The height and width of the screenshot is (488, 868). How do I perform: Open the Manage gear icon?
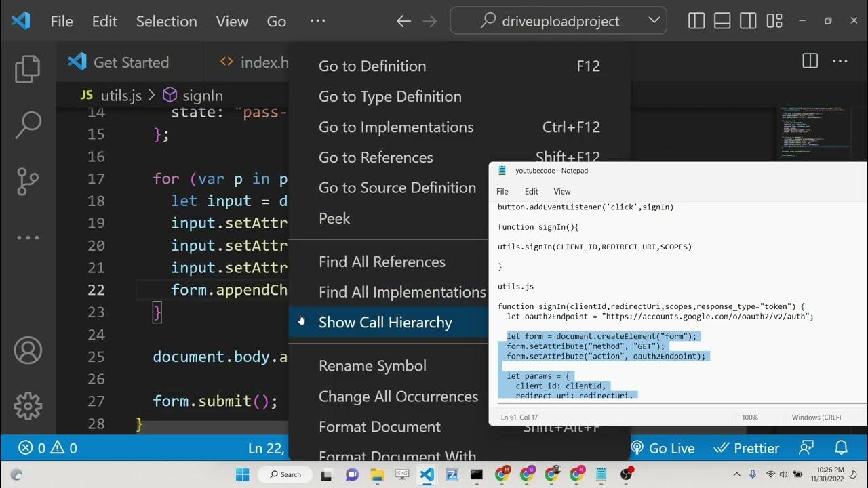pos(28,406)
